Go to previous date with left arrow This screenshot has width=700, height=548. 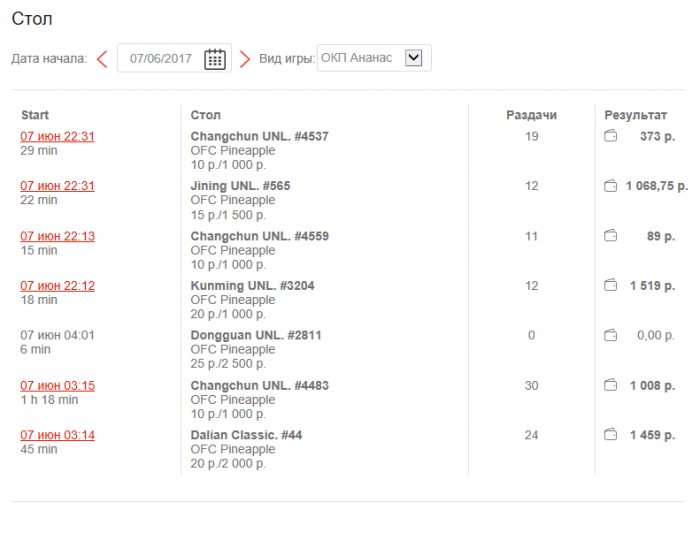coord(102,59)
